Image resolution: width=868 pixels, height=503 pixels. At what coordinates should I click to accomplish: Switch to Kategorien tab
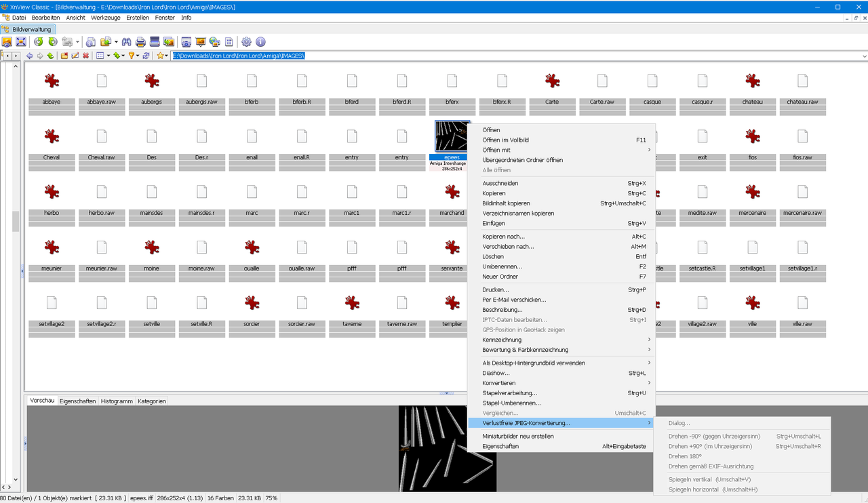click(x=152, y=401)
